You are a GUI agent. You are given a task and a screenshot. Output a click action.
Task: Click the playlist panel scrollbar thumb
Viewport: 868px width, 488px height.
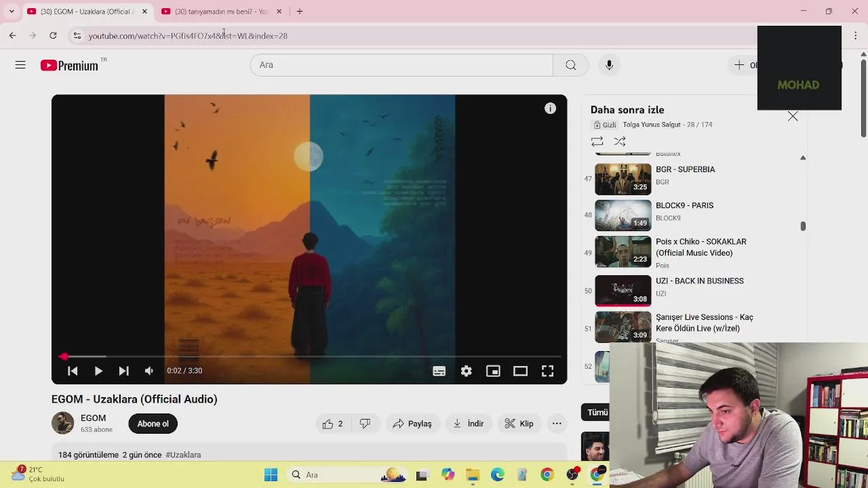coord(803,226)
